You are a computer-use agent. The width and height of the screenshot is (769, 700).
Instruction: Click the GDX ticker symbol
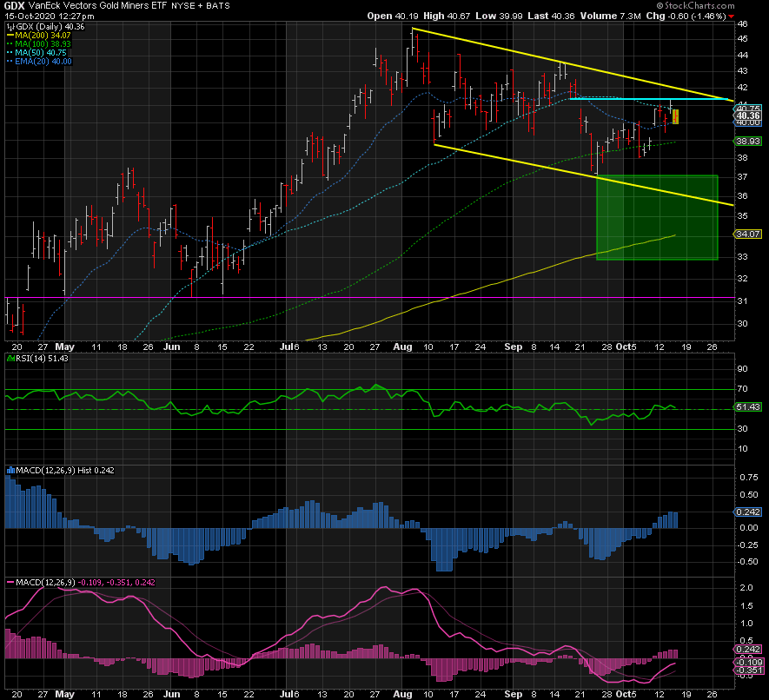pos(14,6)
